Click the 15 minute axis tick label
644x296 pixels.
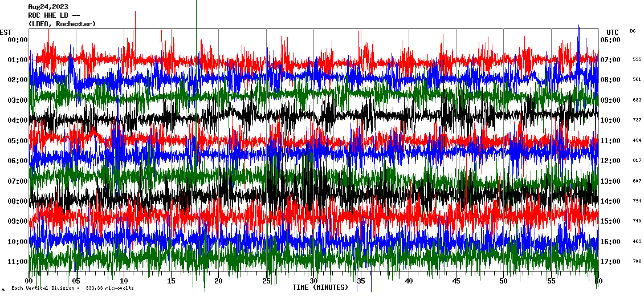click(x=171, y=281)
